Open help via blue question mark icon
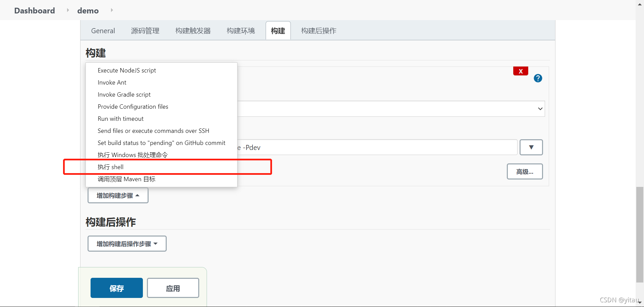644x307 pixels. (x=538, y=78)
